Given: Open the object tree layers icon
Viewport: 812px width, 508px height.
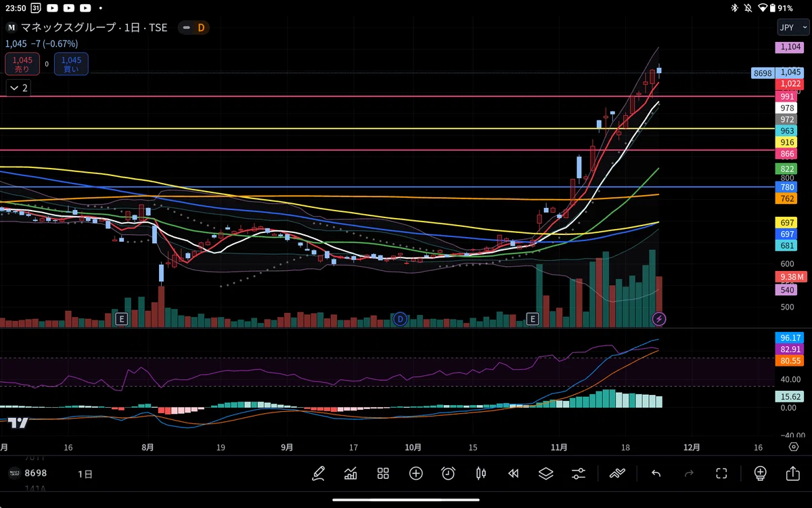Looking at the screenshot, I should pyautogui.click(x=546, y=473).
